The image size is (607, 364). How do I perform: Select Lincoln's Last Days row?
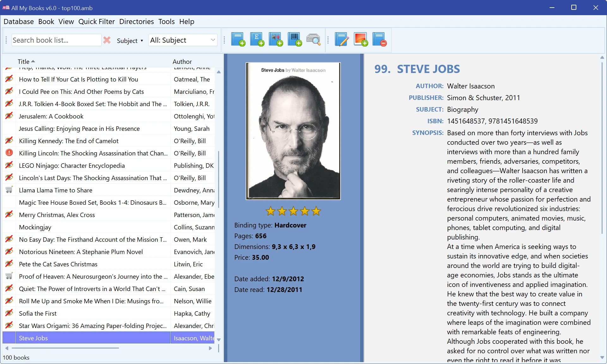108,178
